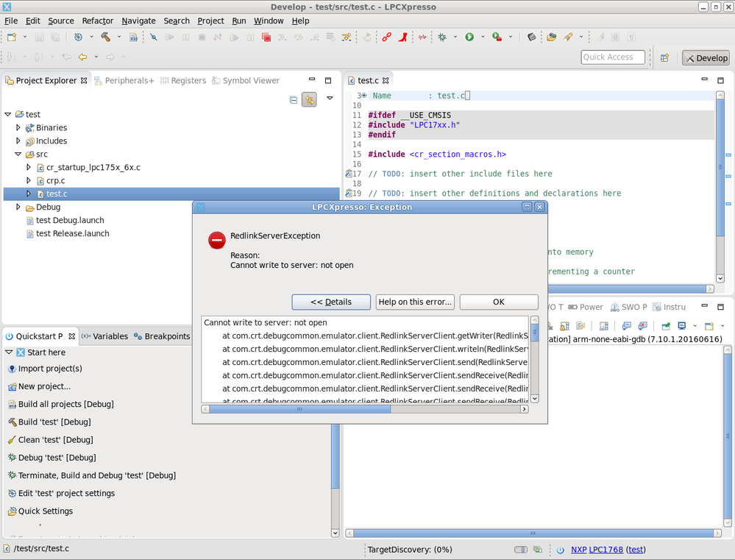Switch to the Breakpoints tab

[x=162, y=336]
